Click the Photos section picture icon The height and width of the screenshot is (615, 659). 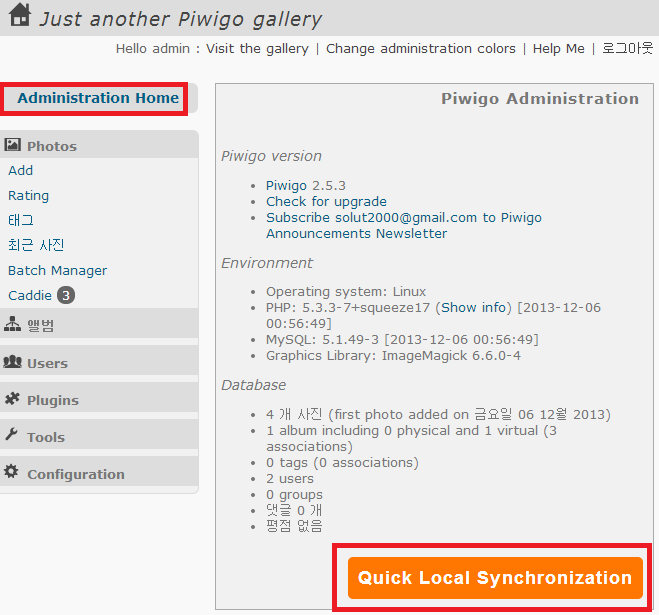click(13, 145)
